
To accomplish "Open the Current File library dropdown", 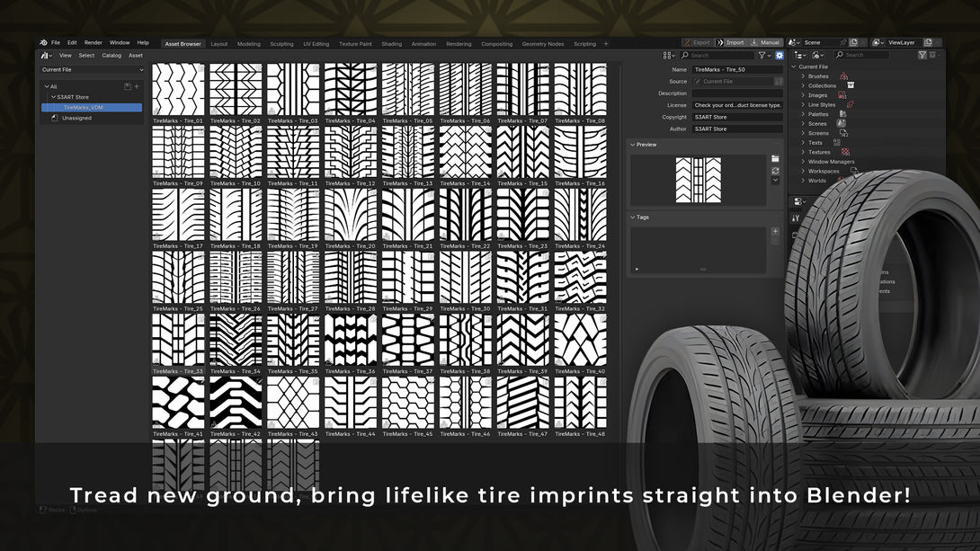I will pos(93,70).
